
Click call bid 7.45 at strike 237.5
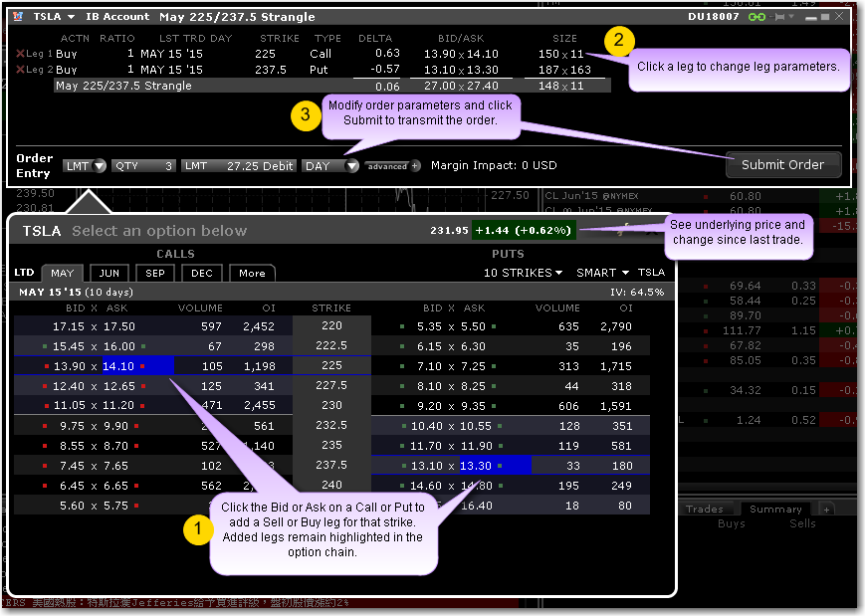[72, 466]
